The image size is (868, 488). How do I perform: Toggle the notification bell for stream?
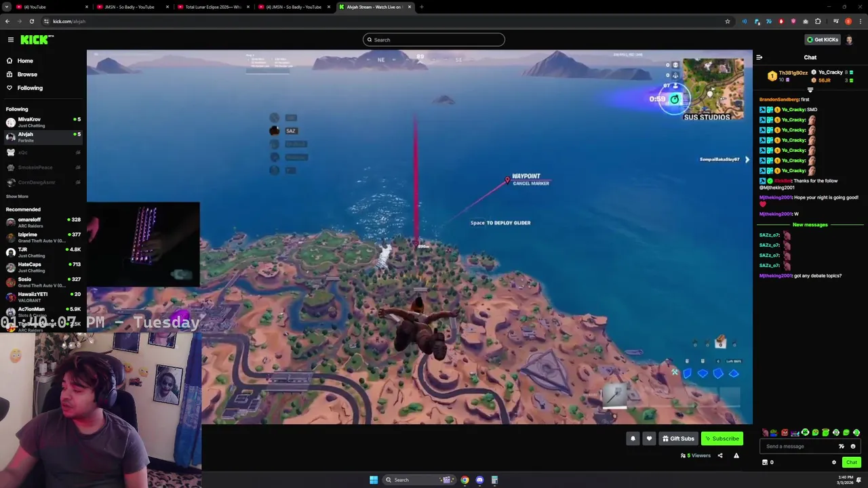(633, 439)
